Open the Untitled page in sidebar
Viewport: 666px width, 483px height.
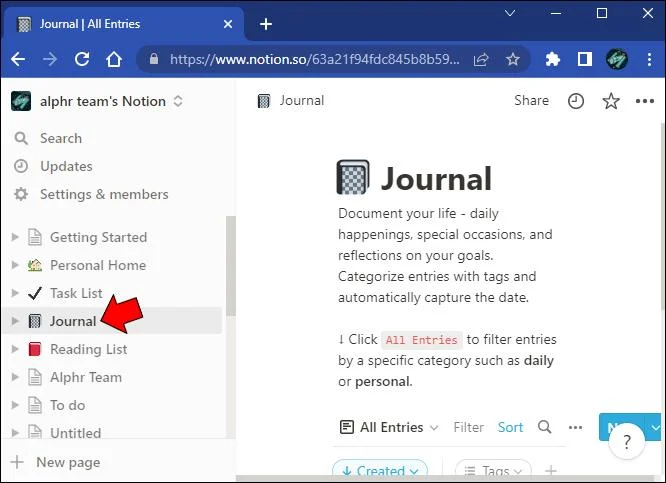[75, 433]
